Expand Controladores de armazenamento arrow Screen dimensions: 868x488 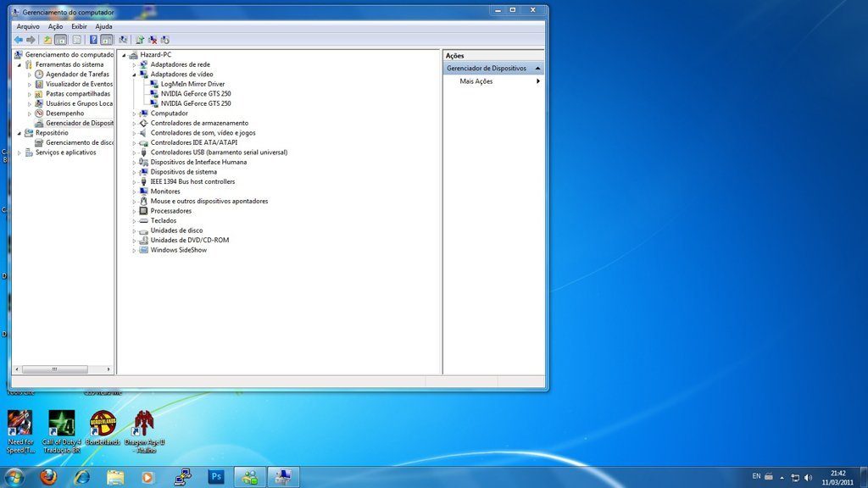[x=134, y=124]
